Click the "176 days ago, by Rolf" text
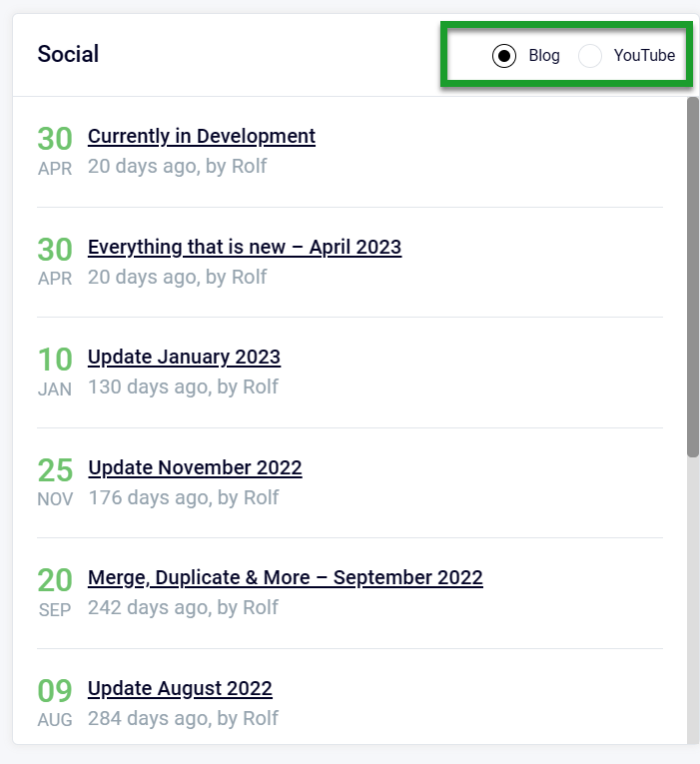700x764 pixels. click(183, 497)
